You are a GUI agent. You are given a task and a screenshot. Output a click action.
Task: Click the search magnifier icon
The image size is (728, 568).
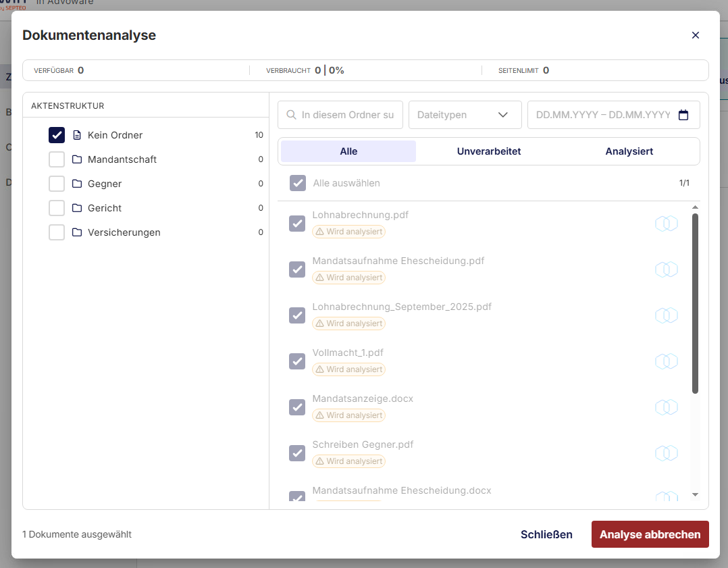tap(291, 115)
